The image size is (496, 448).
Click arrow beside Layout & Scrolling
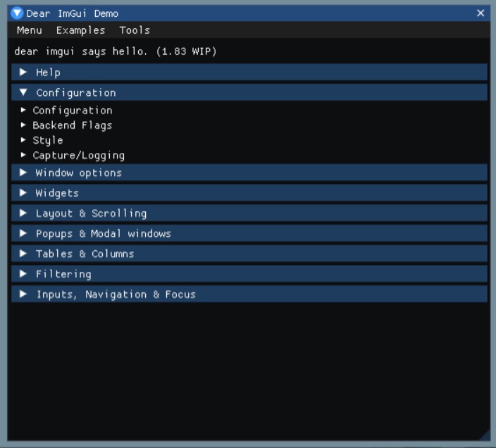point(23,213)
